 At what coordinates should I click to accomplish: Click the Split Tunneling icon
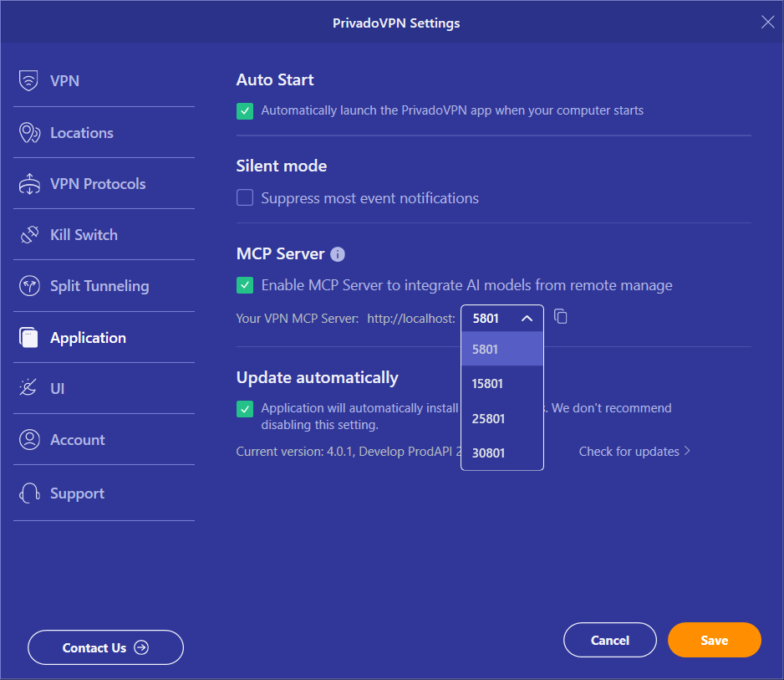(x=29, y=286)
